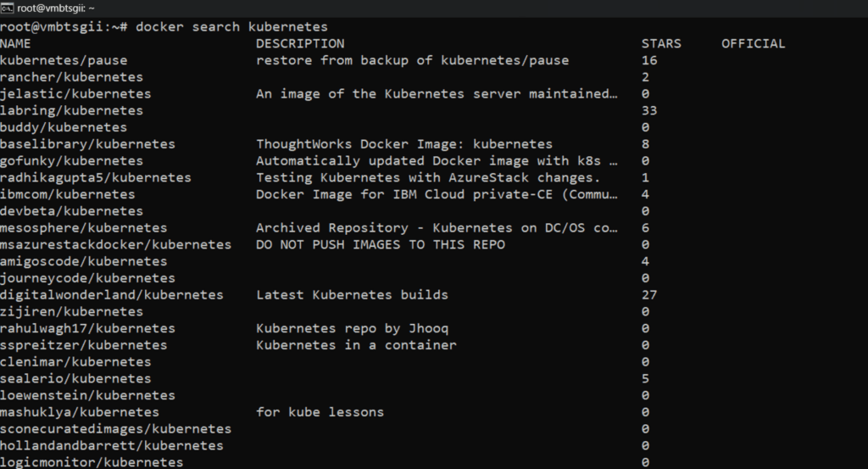The width and height of the screenshot is (868, 469).
Task: Click the docker search kubernetes command text
Action: [231, 26]
